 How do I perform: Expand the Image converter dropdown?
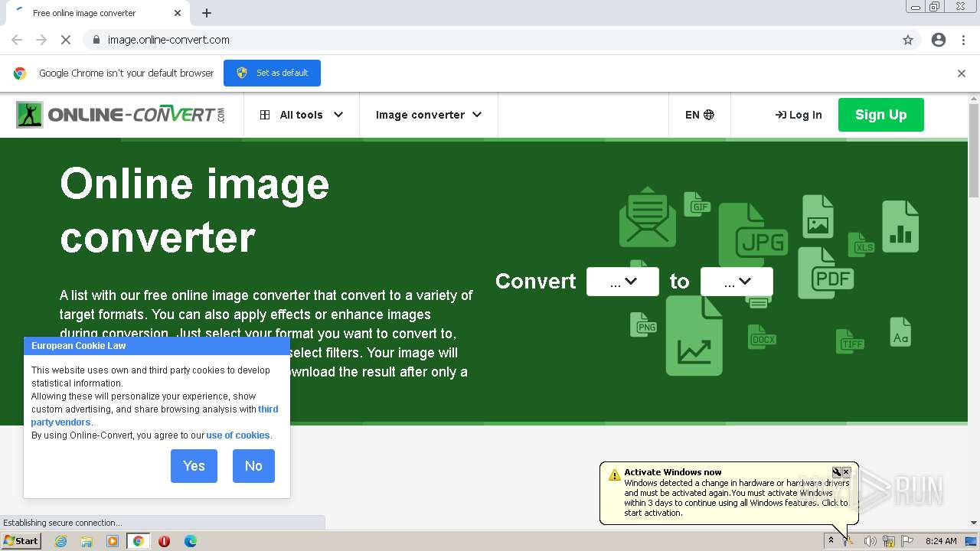[x=428, y=115]
